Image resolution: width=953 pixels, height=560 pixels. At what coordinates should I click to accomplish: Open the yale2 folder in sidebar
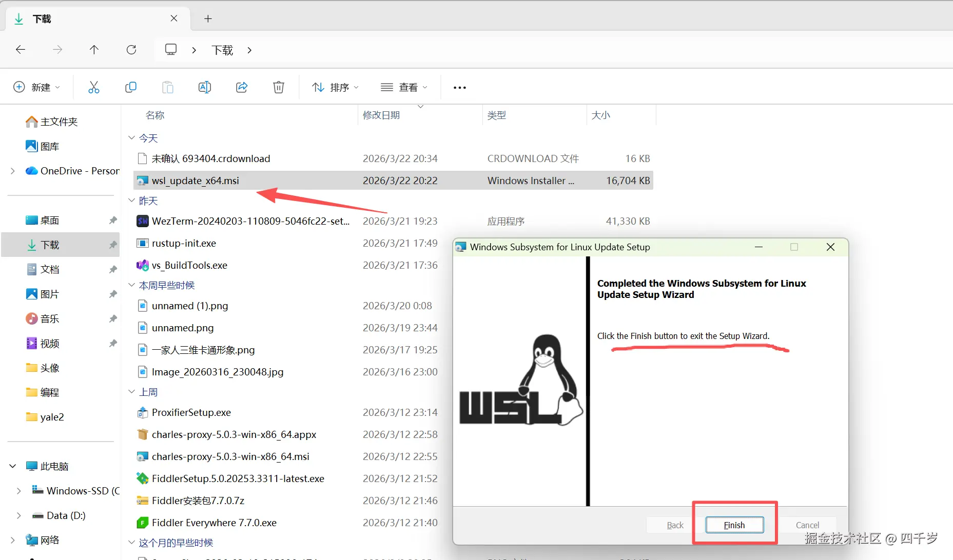(45, 417)
